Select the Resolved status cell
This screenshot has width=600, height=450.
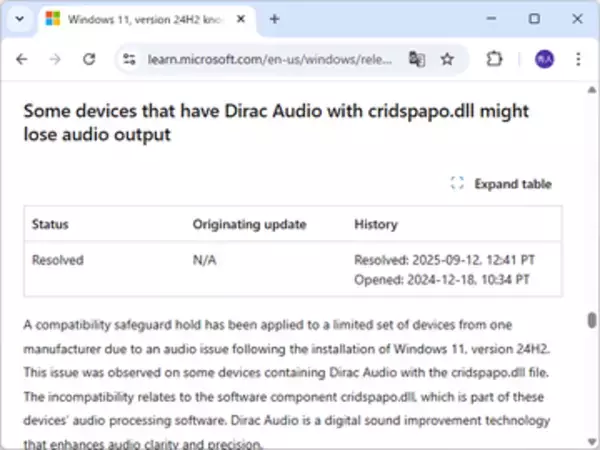(x=58, y=260)
